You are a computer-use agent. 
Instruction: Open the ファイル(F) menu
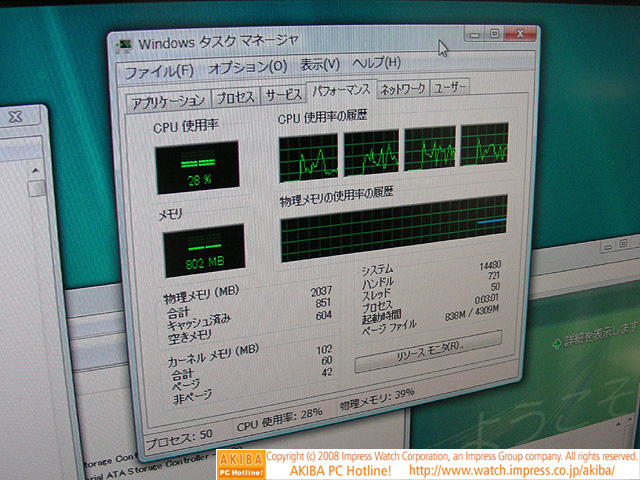[159, 71]
